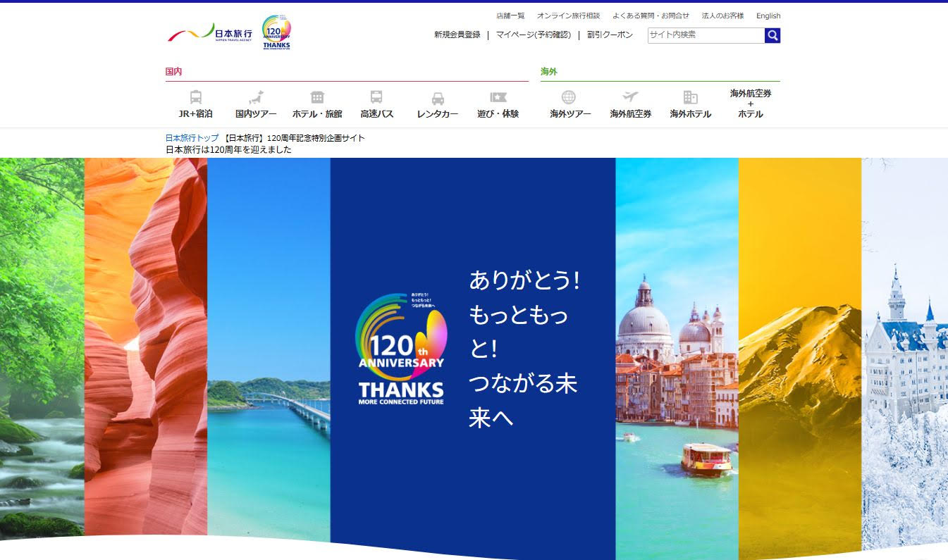Click the Japan map icon above 国内ツアー
This screenshot has height=560, width=948.
click(256, 97)
